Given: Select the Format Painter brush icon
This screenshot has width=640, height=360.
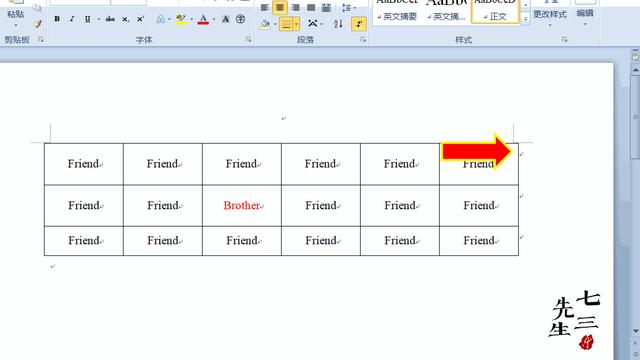Looking at the screenshot, I should pyautogui.click(x=38, y=24).
